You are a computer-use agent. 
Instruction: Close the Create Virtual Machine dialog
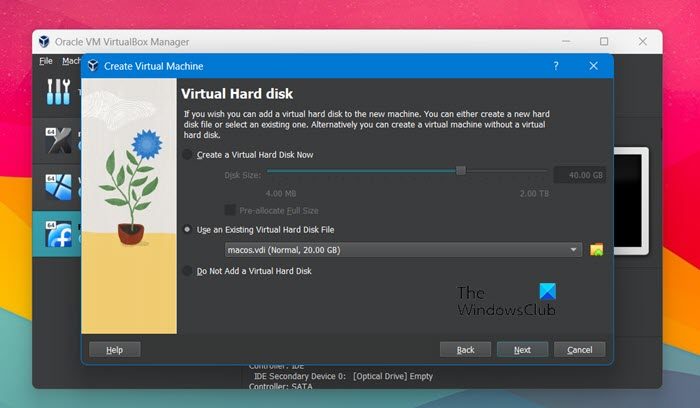click(593, 66)
